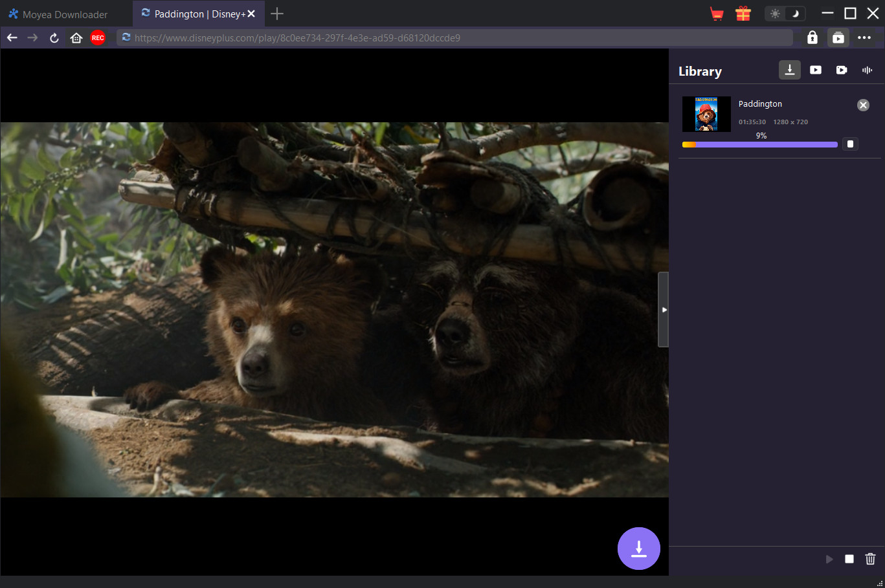Image resolution: width=885 pixels, height=588 pixels.
Task: Click the 1280 x 720 resolution text
Action: (x=790, y=122)
